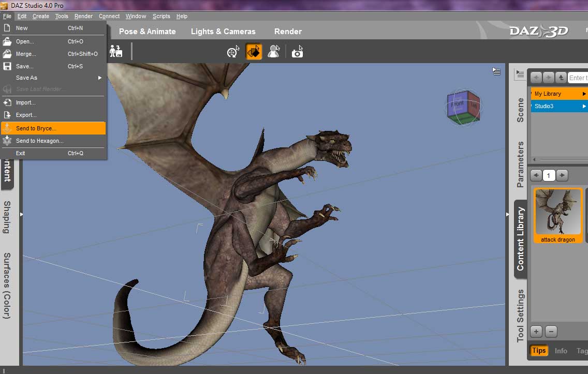Click the New file icon in File menu
The image size is (588, 374).
pyautogui.click(x=7, y=28)
